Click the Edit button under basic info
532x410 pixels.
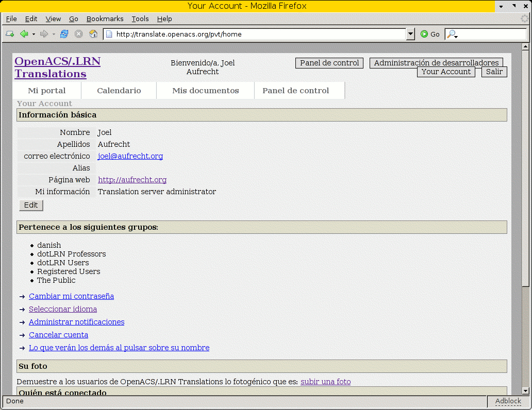pos(31,205)
